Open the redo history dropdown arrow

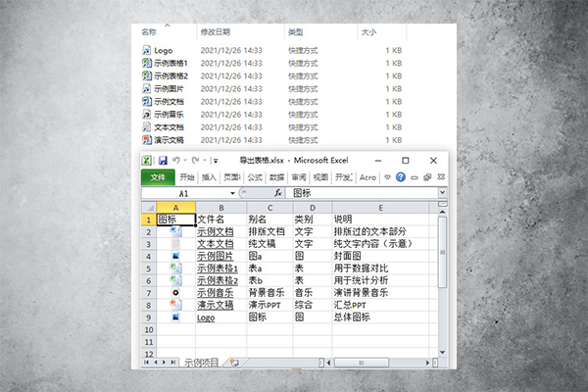205,161
